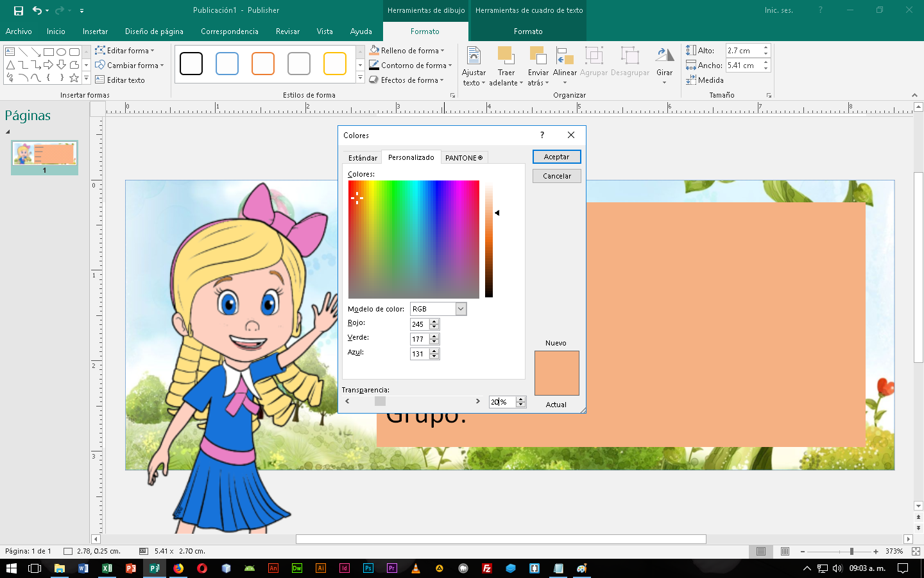Image resolution: width=924 pixels, height=578 pixels.
Task: Click the Enviar atrás icon
Action: coord(538,55)
